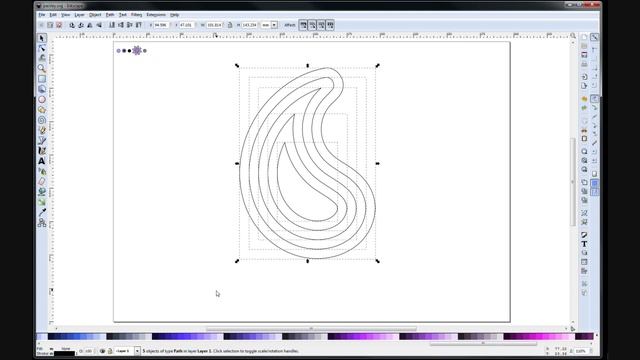640x360 pixels.
Task: Select the Eraser tool
Action: (x=42, y=182)
